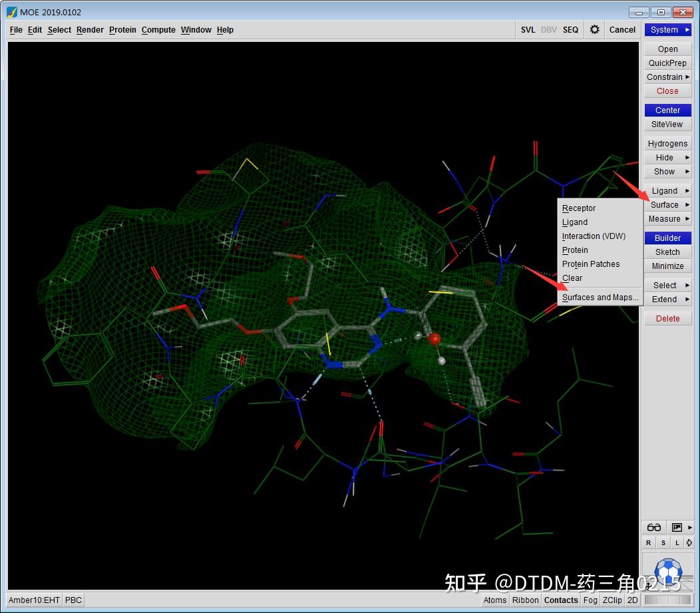The width and height of the screenshot is (700, 613).
Task: Click the settings gear icon
Action: 594,29
